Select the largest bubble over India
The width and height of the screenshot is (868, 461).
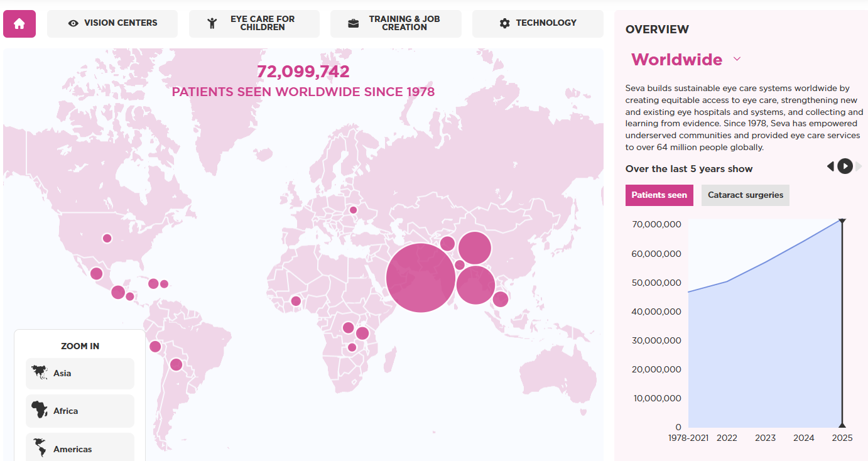(x=421, y=278)
